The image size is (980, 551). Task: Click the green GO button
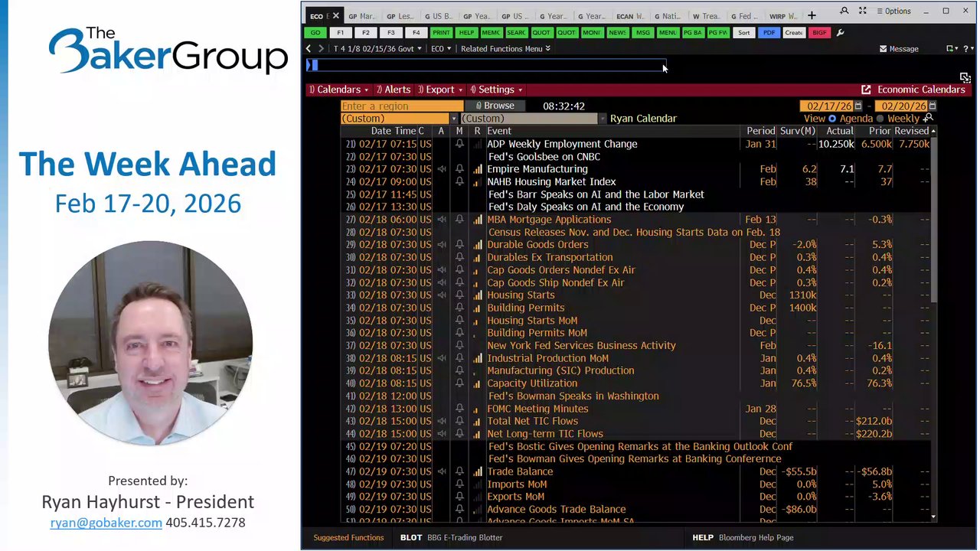pos(315,33)
